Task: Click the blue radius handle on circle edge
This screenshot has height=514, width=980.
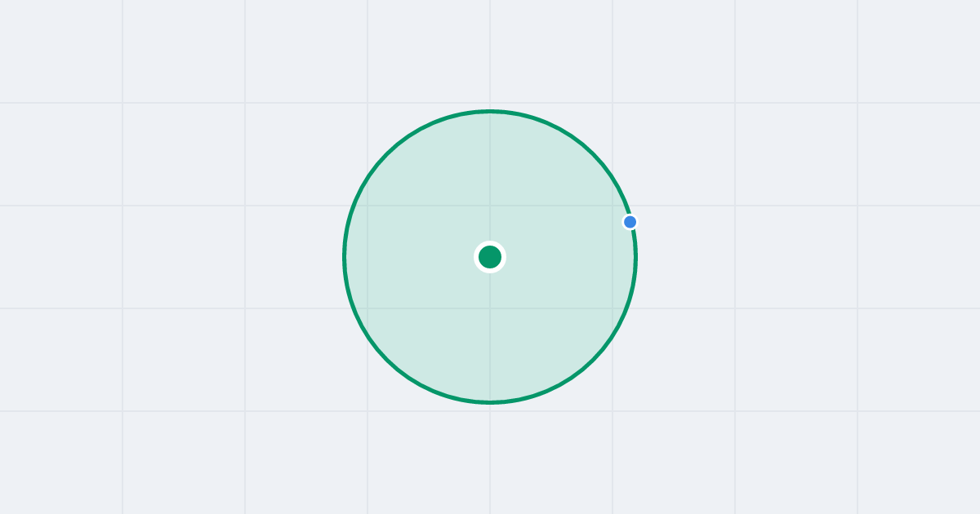Action: 630,222
